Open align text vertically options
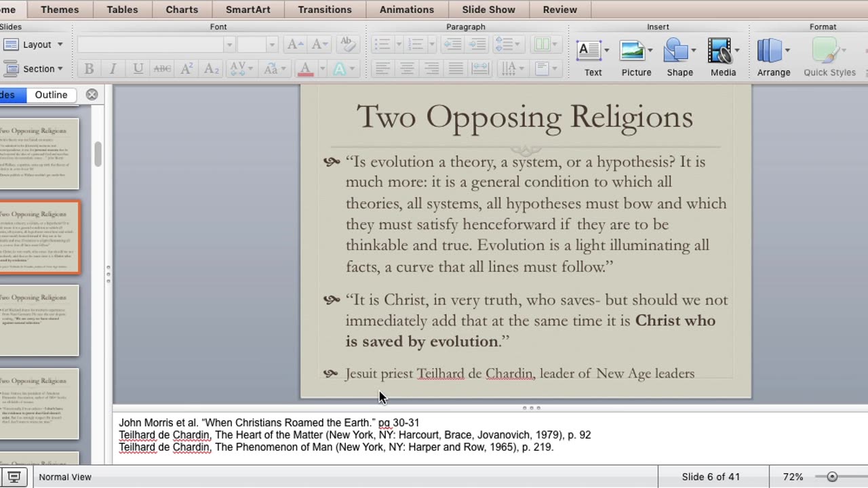This screenshot has width=868, height=488. [546, 68]
